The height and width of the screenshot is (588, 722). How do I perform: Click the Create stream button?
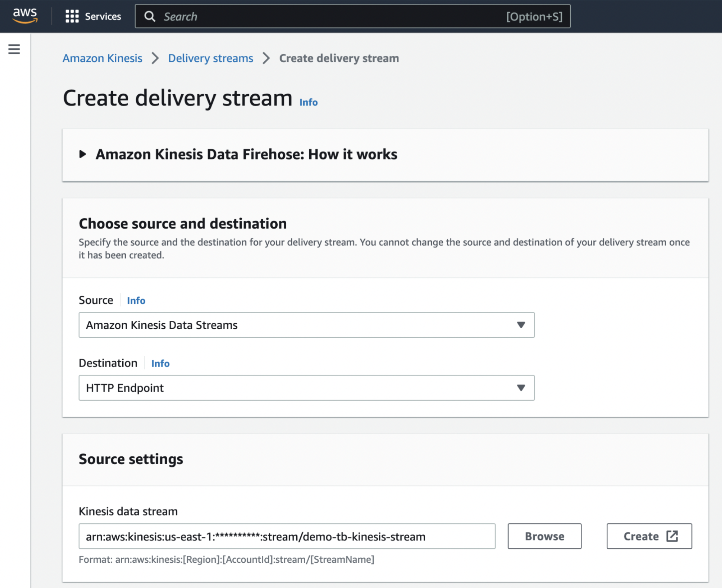[x=649, y=536]
